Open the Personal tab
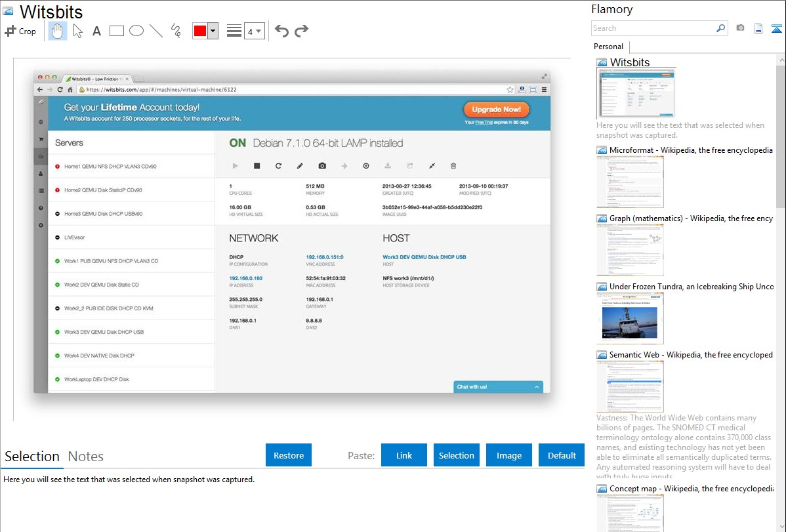Viewport: 786px width, 532px height. coord(608,47)
